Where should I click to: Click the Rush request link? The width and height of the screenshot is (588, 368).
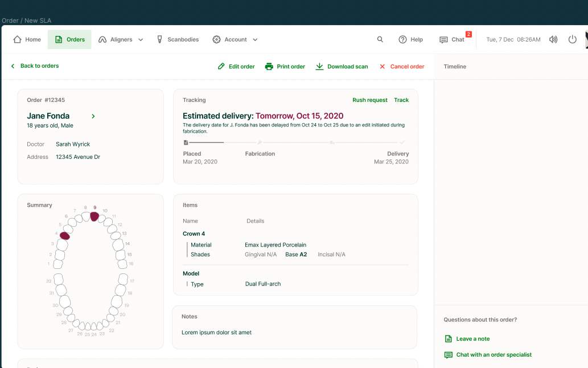pyautogui.click(x=369, y=100)
